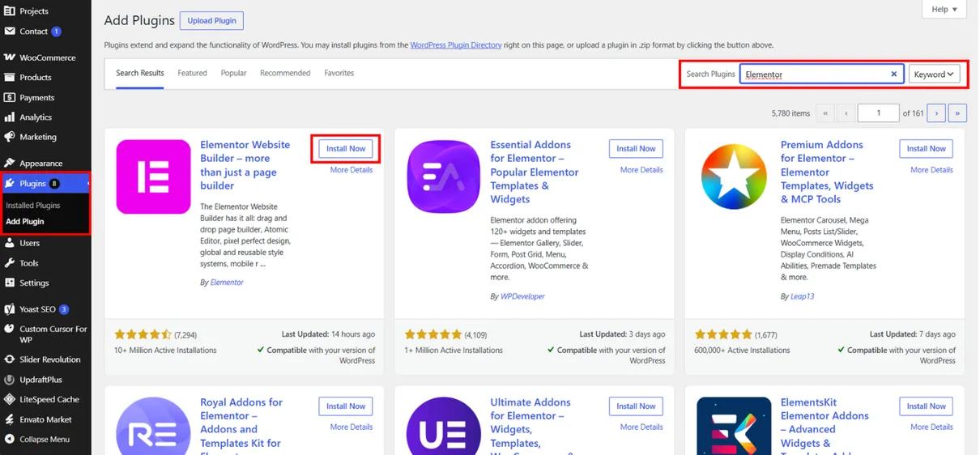
Task: View More Details for Premium Addons
Action: pos(931,170)
